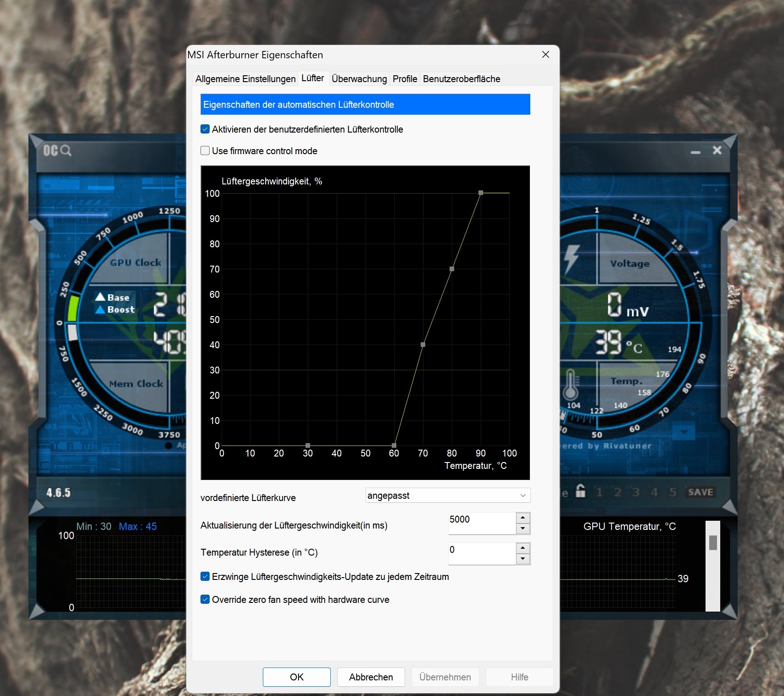This screenshot has width=784, height=696.
Task: Select the fan curve point at 90°C, 100%
Action: click(x=481, y=193)
